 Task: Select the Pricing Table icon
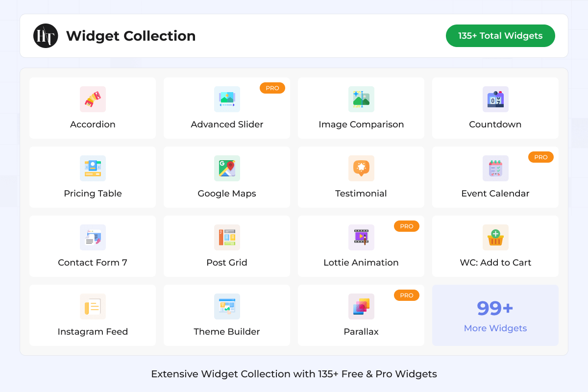[x=93, y=168]
